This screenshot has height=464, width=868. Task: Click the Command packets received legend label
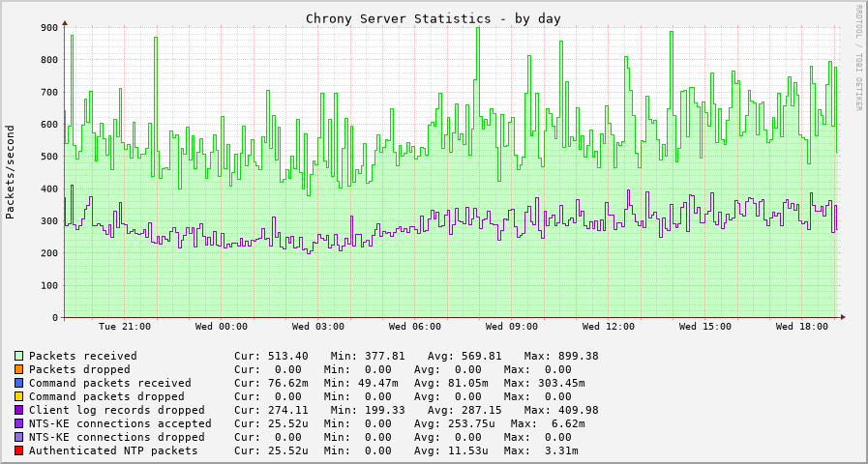point(110,383)
